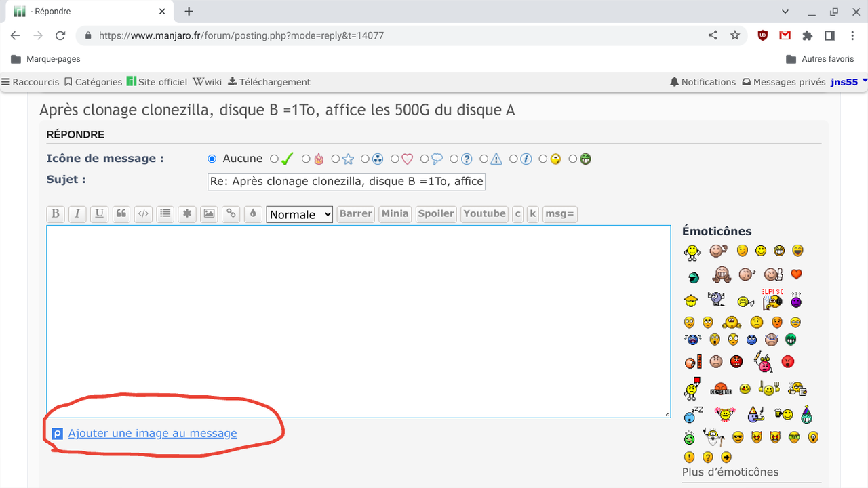Apply underline formatting
This screenshot has height=488, width=868.
tap(99, 213)
